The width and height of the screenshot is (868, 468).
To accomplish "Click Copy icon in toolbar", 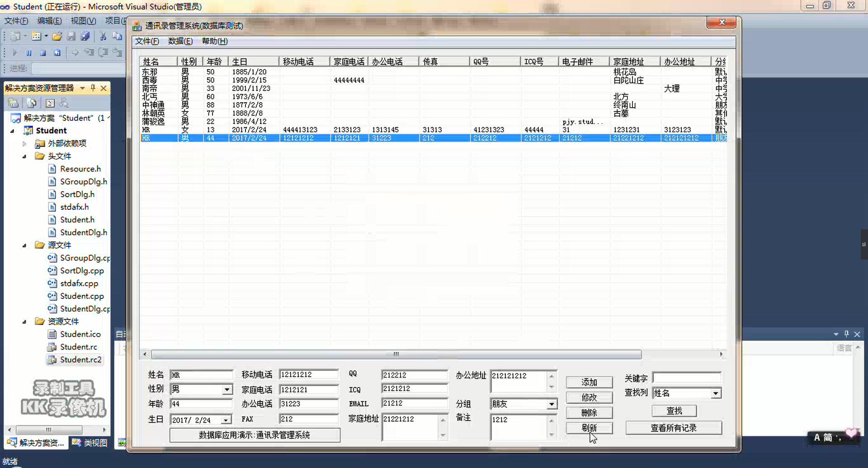I will click(117, 36).
